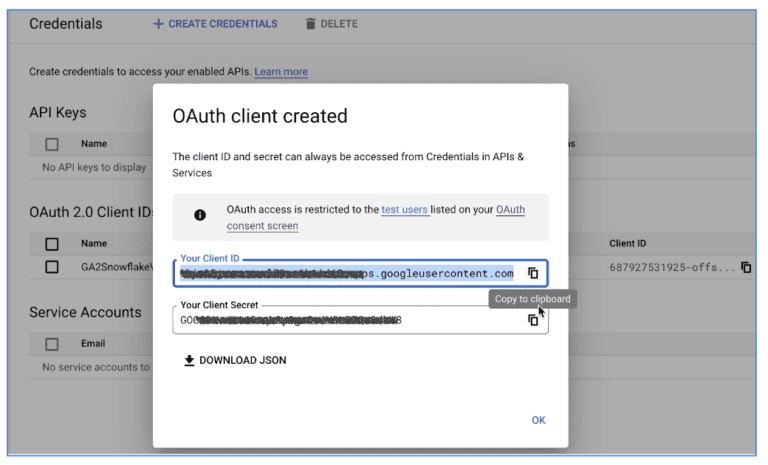Click the info icon in the OAuth notice

pyautogui.click(x=200, y=215)
